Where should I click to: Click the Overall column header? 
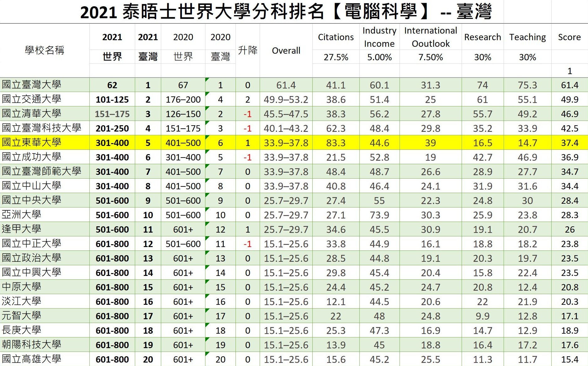pos(286,51)
